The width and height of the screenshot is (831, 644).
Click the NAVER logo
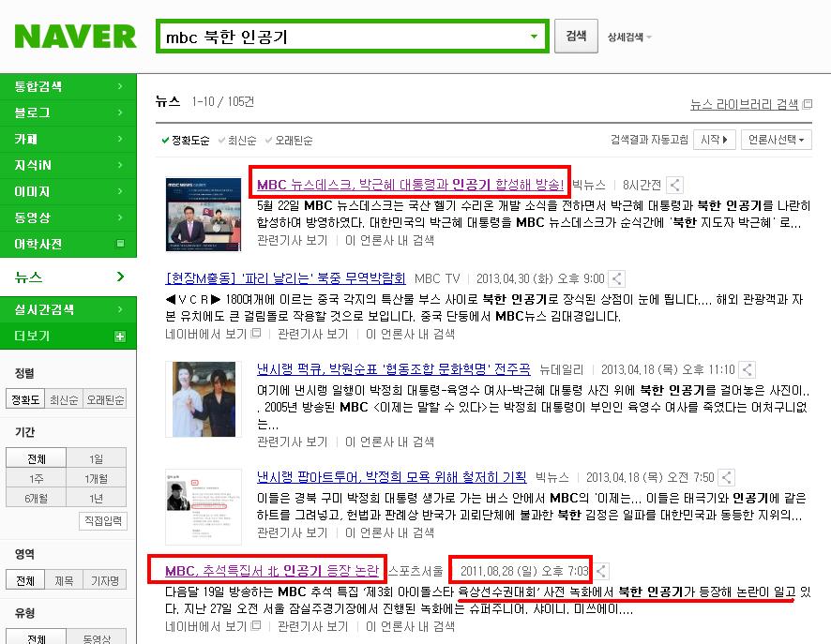(x=75, y=37)
